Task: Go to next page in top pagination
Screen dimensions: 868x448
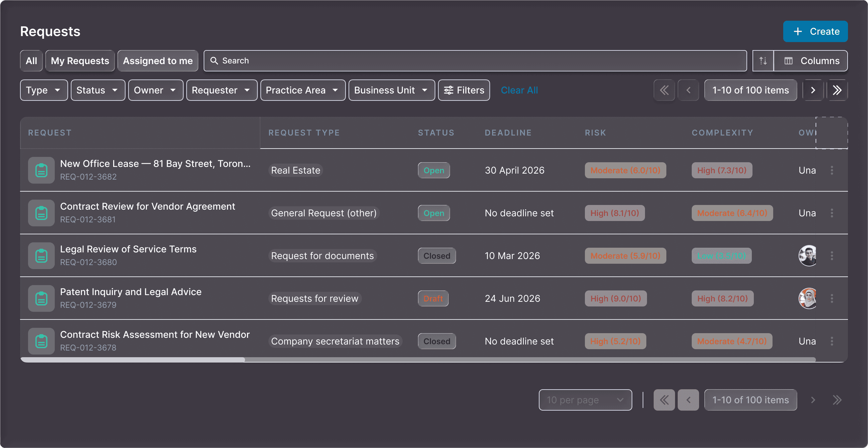Action: [x=813, y=90]
